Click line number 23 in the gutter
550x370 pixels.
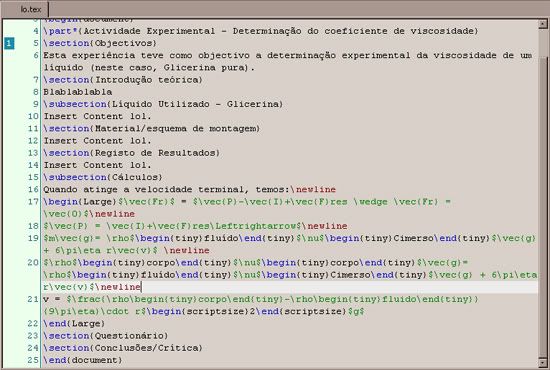33,336
